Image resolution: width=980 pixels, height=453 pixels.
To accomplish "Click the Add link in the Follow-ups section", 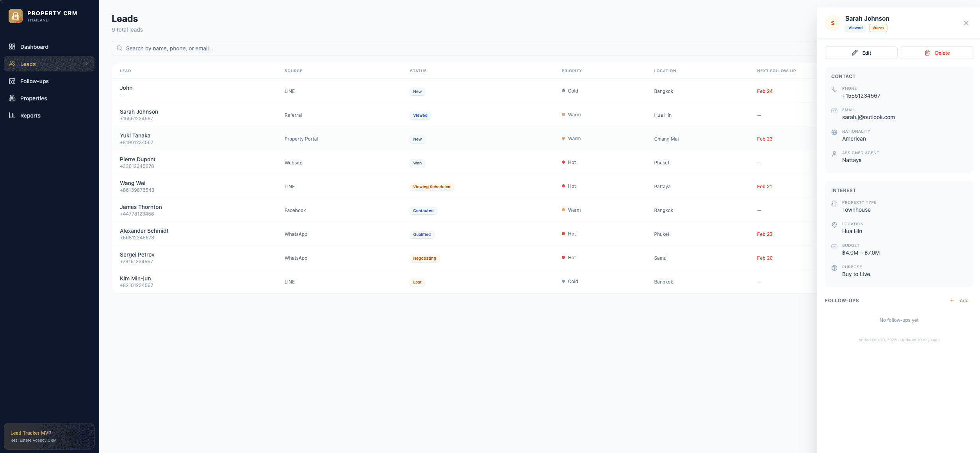I will [x=964, y=300].
